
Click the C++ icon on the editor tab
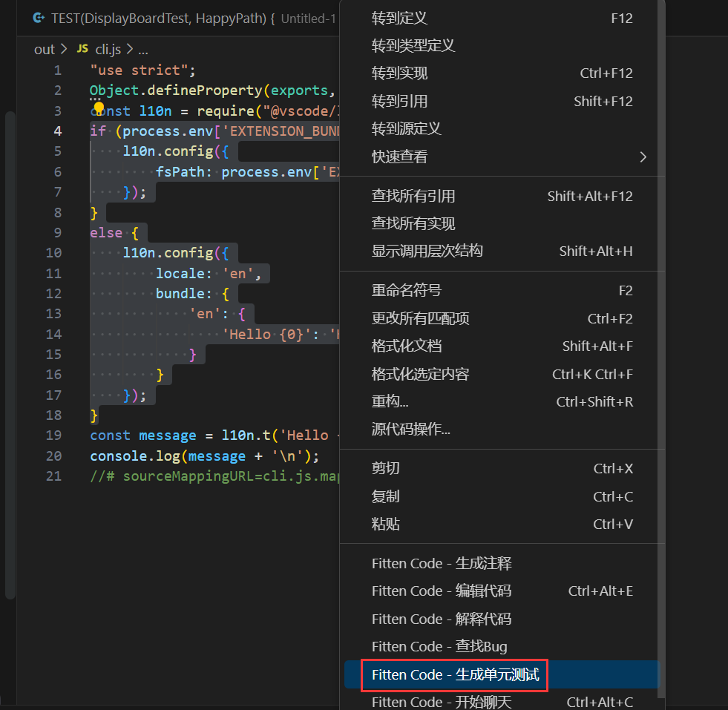[x=38, y=18]
